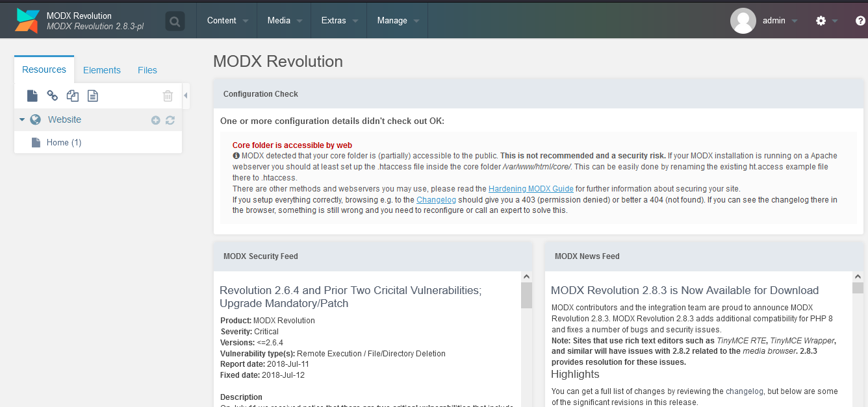The height and width of the screenshot is (407, 868).
Task: Switch to the Elements tab
Action: click(x=102, y=70)
